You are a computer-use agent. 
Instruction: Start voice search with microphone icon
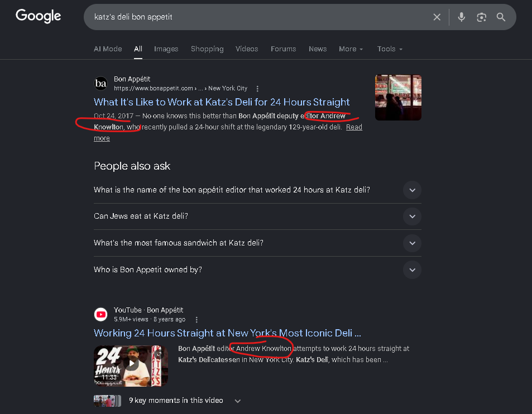[x=461, y=17]
